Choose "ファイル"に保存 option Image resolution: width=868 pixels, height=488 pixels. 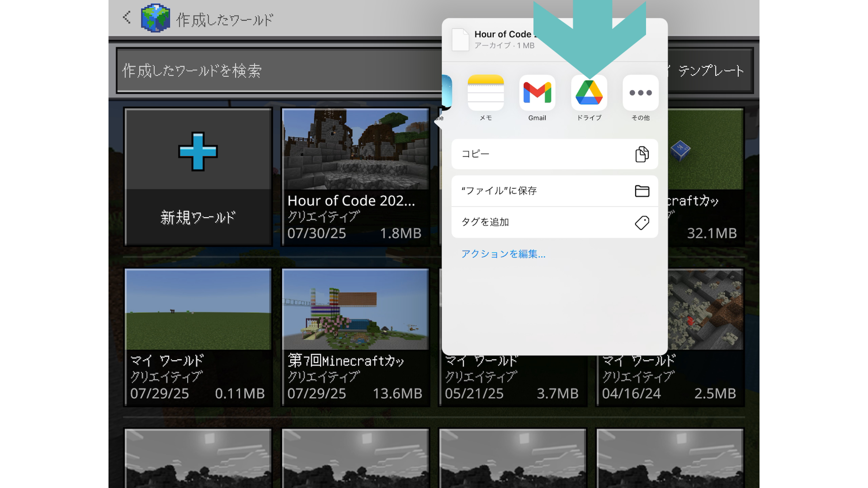click(554, 191)
